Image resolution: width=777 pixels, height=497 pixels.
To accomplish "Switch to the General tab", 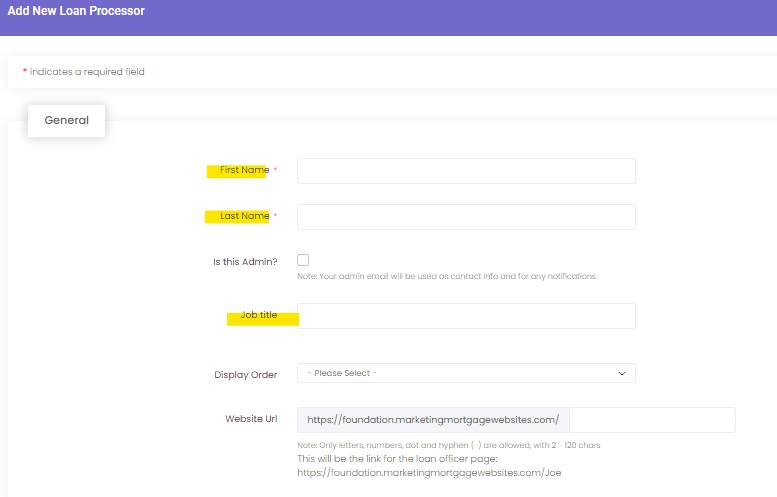I will point(66,120).
